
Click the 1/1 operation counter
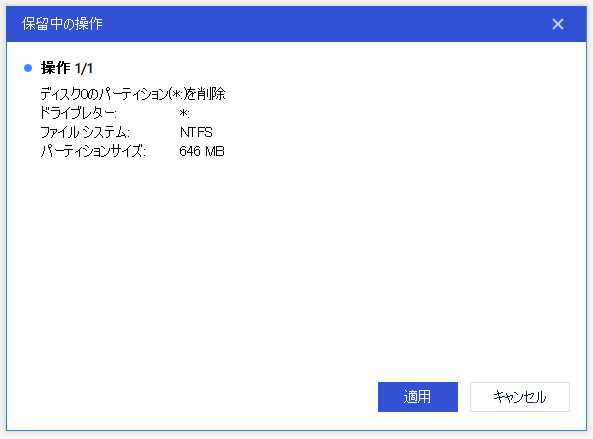(x=84, y=68)
